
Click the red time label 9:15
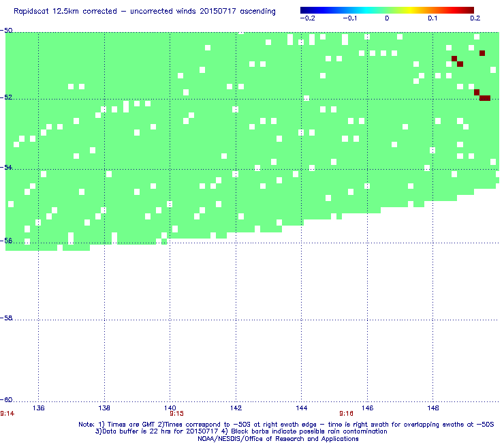pos(176,414)
